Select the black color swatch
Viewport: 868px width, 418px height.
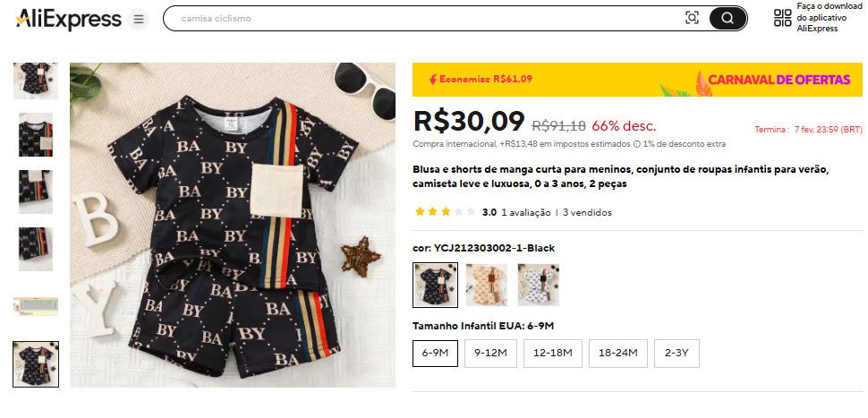click(436, 285)
